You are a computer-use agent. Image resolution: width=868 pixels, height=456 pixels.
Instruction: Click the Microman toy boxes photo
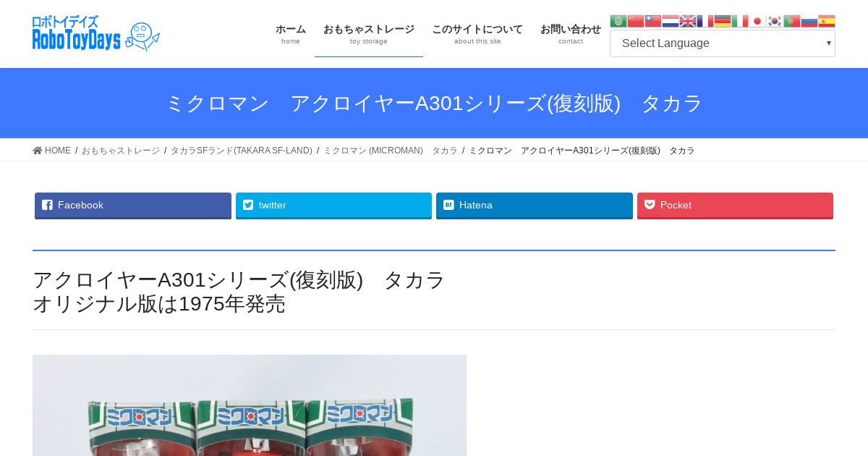250,405
